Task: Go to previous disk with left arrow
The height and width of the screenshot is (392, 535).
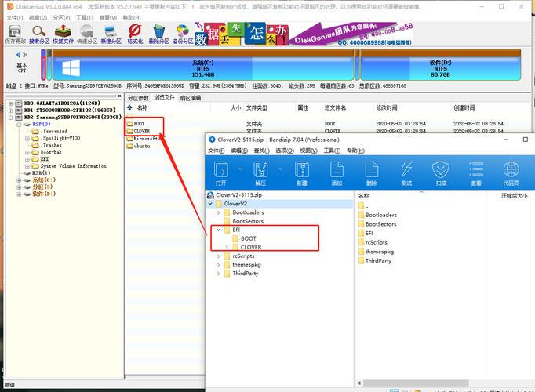Action: coord(18,54)
